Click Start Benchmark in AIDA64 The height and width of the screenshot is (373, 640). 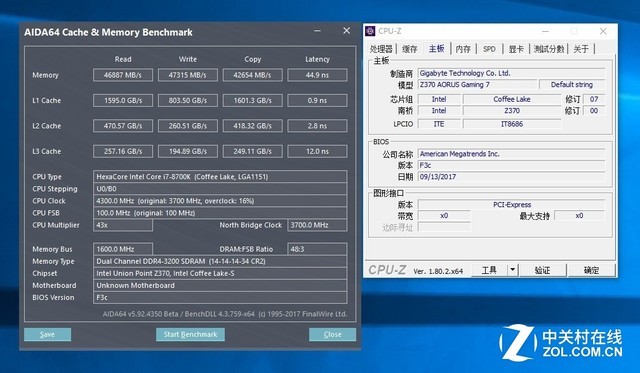click(x=190, y=334)
